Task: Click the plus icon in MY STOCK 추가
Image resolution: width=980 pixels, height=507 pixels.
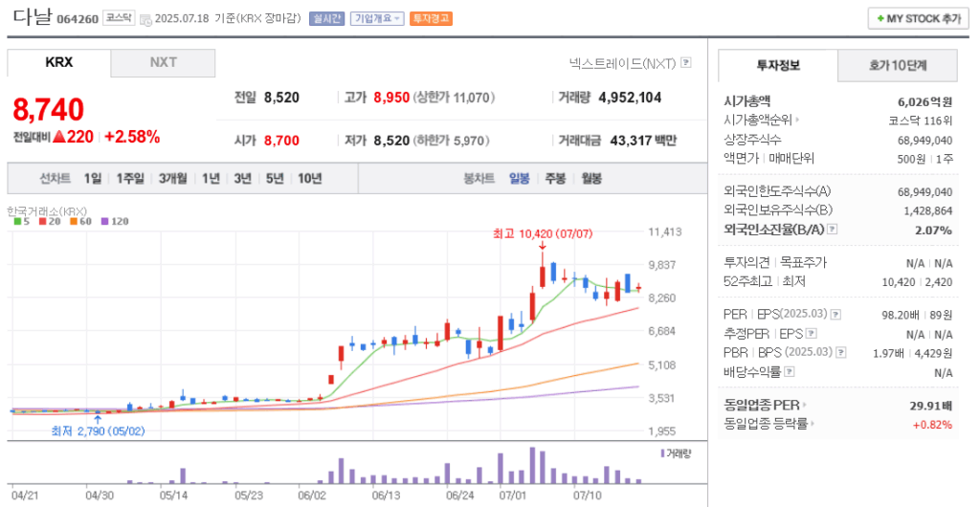Action: (880, 19)
